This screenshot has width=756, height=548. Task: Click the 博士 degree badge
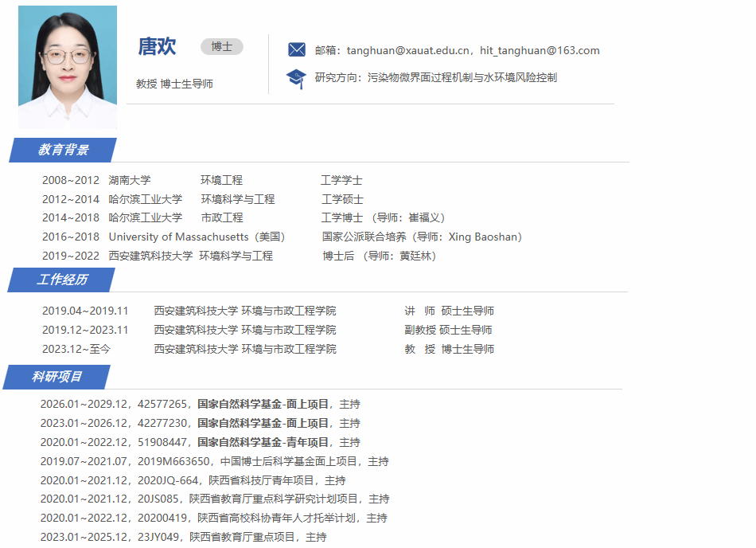221,47
